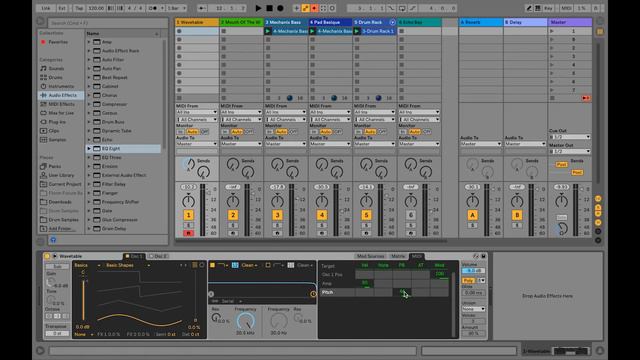Open the Max for Live category
This screenshot has height=360, width=640.
[61, 113]
